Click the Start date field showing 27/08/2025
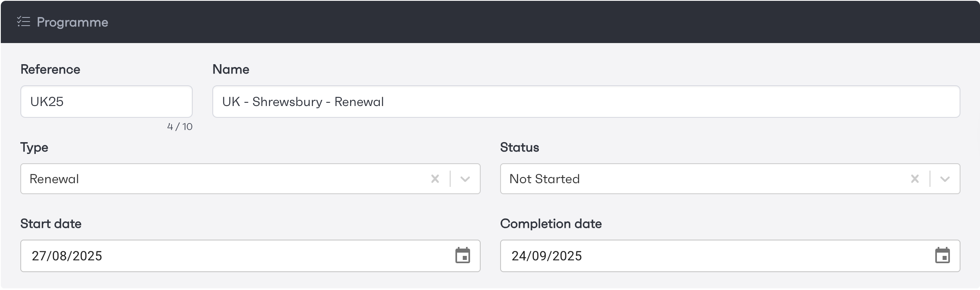 pos(236,256)
